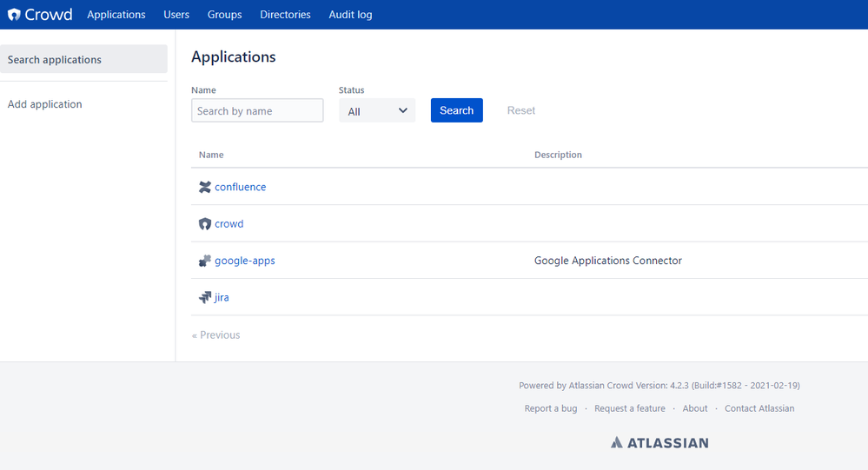
Task: Click the crowd application shield icon
Action: tap(205, 223)
